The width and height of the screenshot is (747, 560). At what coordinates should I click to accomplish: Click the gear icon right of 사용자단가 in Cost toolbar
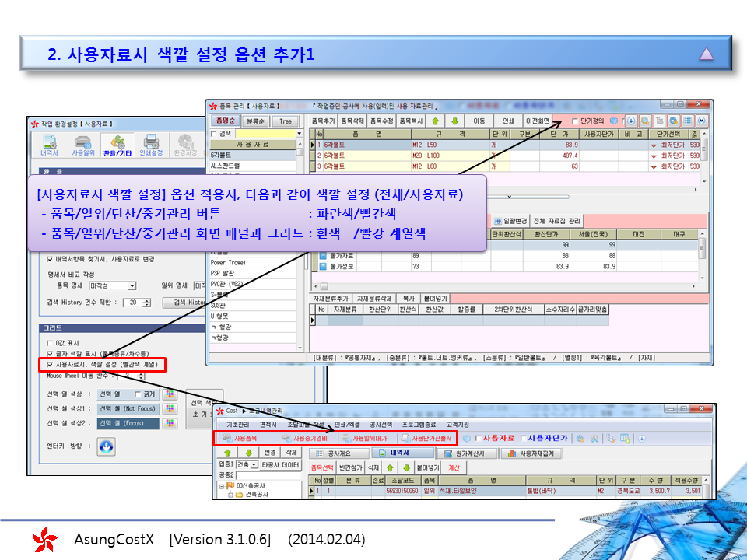pos(580,439)
